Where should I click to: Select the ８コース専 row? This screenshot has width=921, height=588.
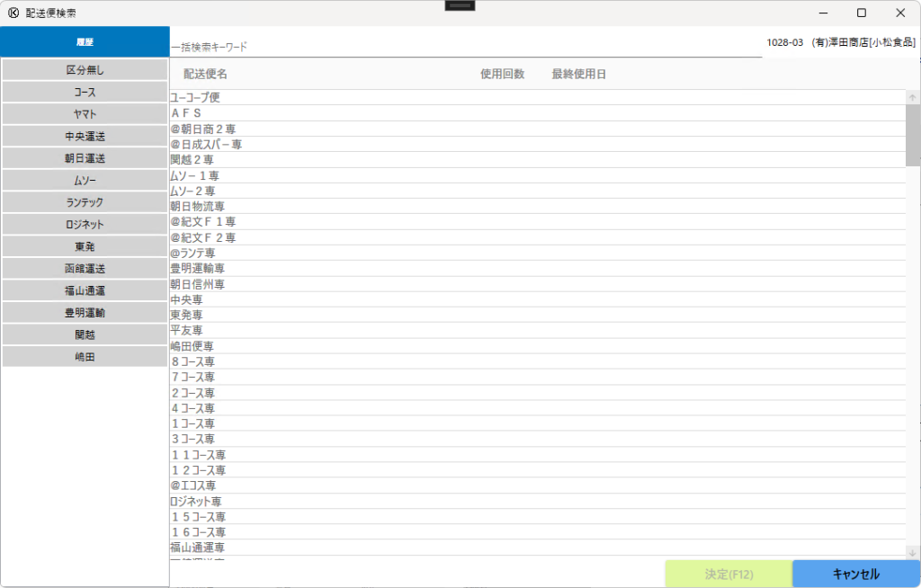tap(538, 361)
